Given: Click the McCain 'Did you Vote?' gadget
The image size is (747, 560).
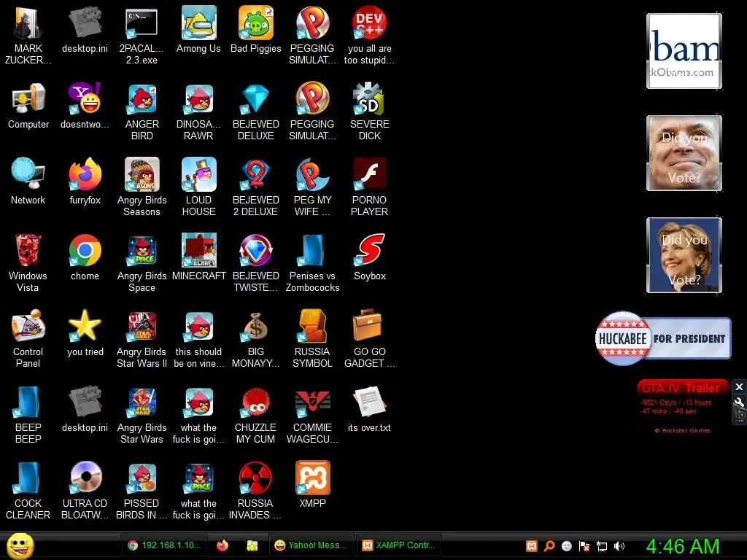Looking at the screenshot, I should [x=684, y=153].
